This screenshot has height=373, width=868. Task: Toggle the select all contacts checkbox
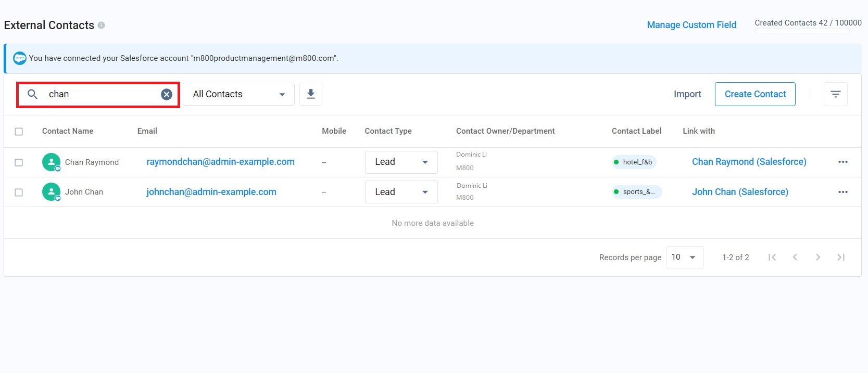point(19,132)
